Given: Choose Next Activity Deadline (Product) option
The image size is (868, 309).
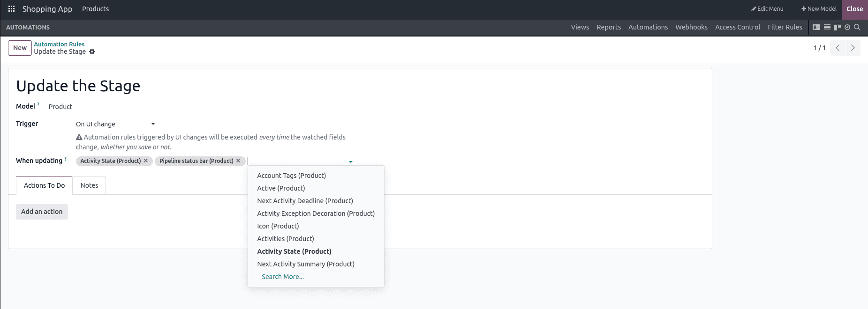Looking at the screenshot, I should 305,201.
